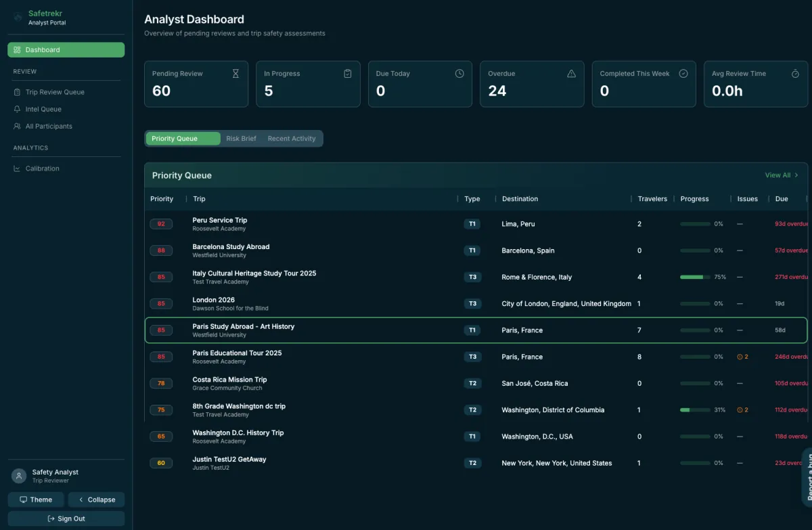Image resolution: width=812 pixels, height=530 pixels.
Task: Sort by the Priority column header
Action: (162, 199)
